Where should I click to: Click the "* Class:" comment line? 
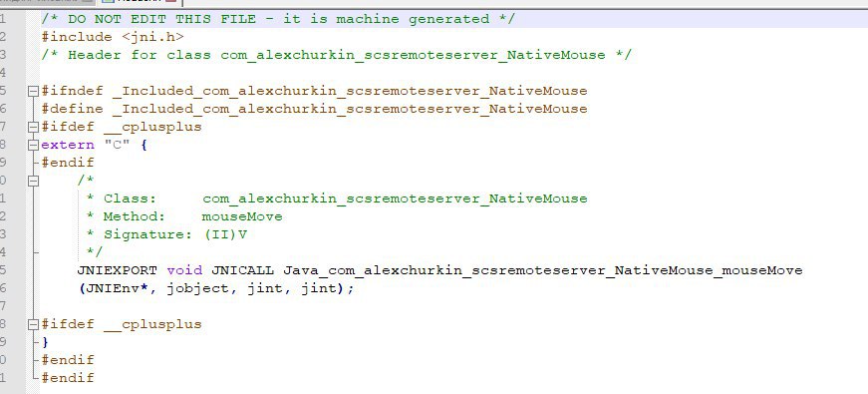click(x=337, y=198)
